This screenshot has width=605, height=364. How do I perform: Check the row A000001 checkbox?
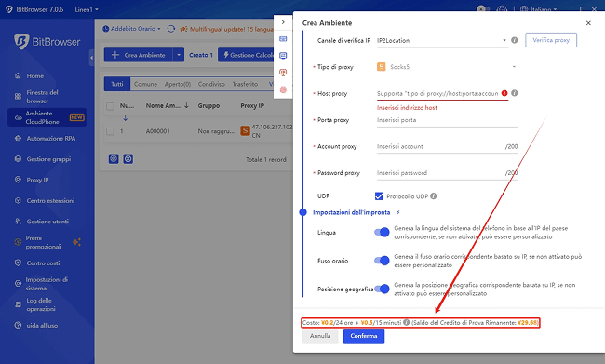110,131
